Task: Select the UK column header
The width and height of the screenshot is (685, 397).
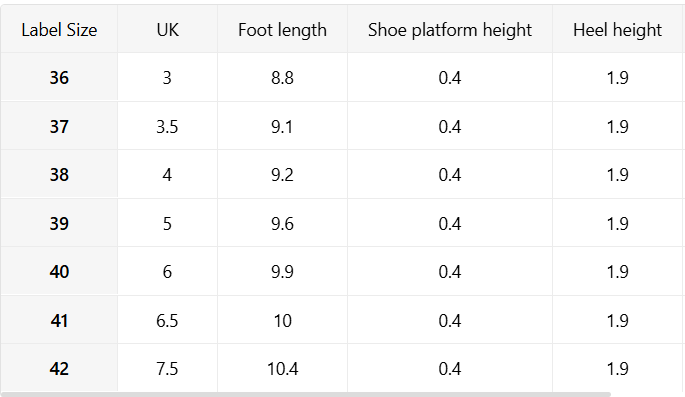Action: (167, 30)
